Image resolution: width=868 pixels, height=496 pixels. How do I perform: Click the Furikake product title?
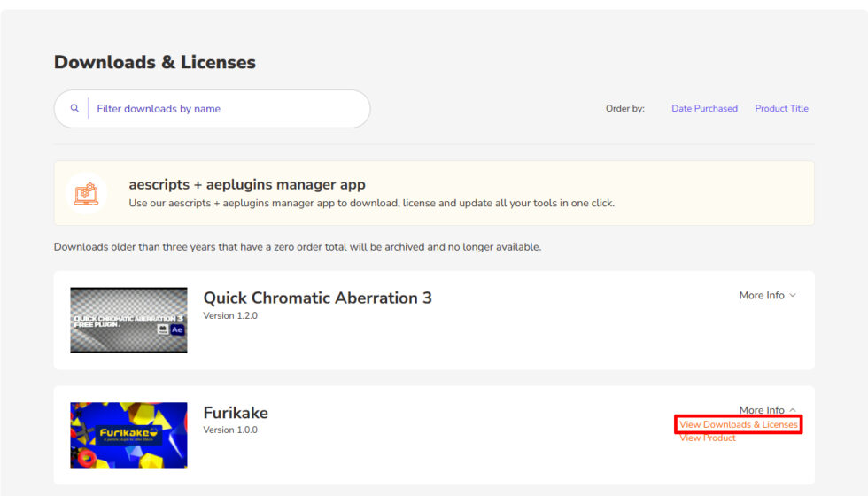(x=236, y=413)
